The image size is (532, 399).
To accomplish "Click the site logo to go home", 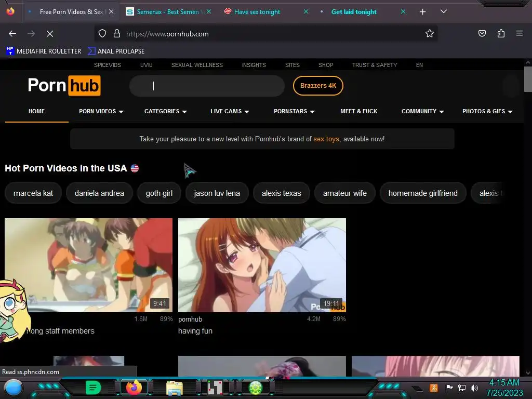I will (x=64, y=86).
